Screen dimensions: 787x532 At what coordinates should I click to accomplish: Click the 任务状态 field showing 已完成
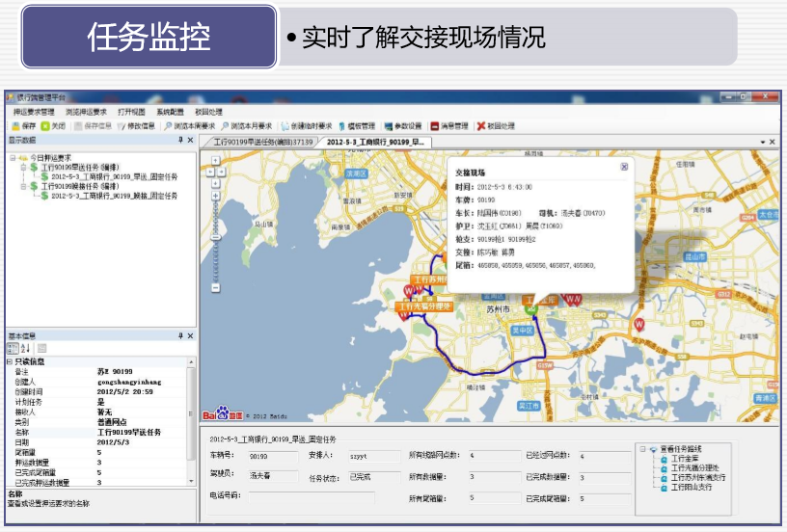pos(374,477)
